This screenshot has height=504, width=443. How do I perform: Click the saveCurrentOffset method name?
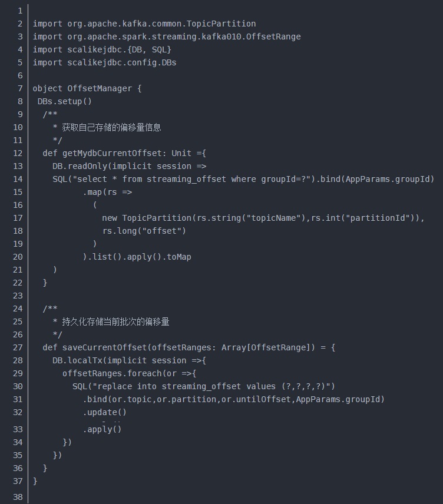click(104, 347)
